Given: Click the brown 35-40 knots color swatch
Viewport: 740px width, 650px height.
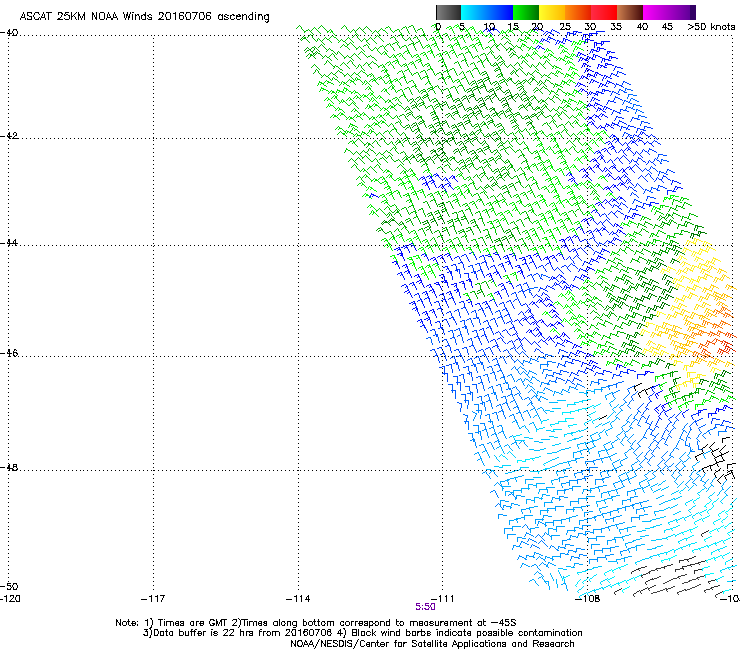Looking at the screenshot, I should [630, 12].
